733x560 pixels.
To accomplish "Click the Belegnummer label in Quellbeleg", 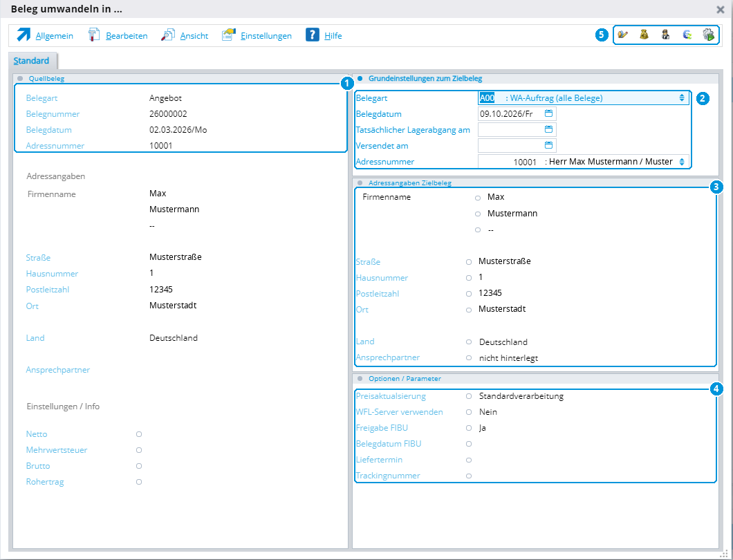I will coord(53,113).
